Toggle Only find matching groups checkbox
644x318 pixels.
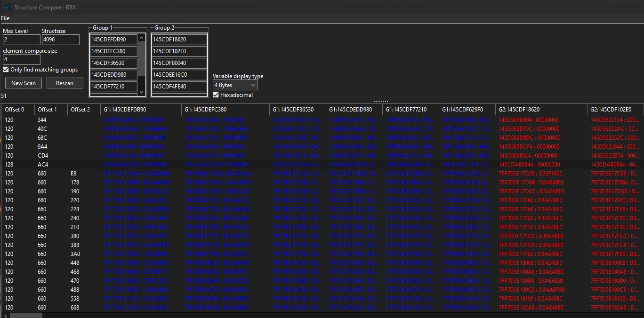[x=6, y=70]
